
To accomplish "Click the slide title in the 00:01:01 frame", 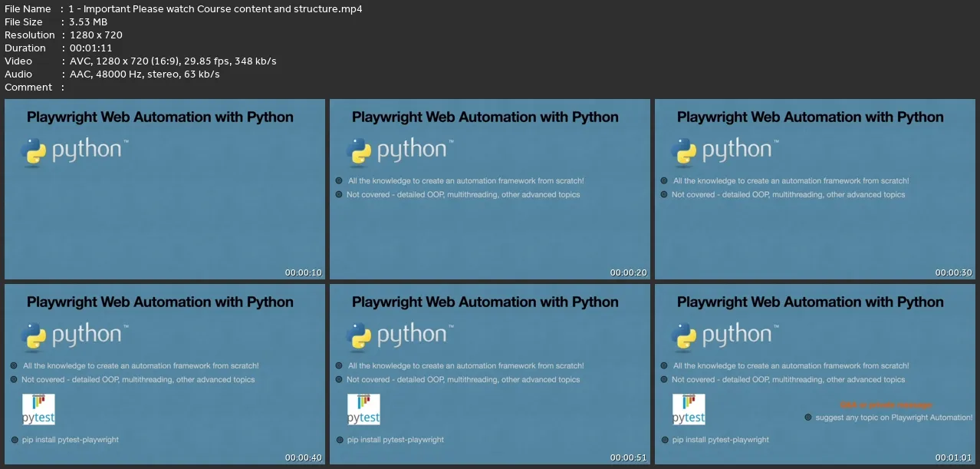I will [x=811, y=302].
